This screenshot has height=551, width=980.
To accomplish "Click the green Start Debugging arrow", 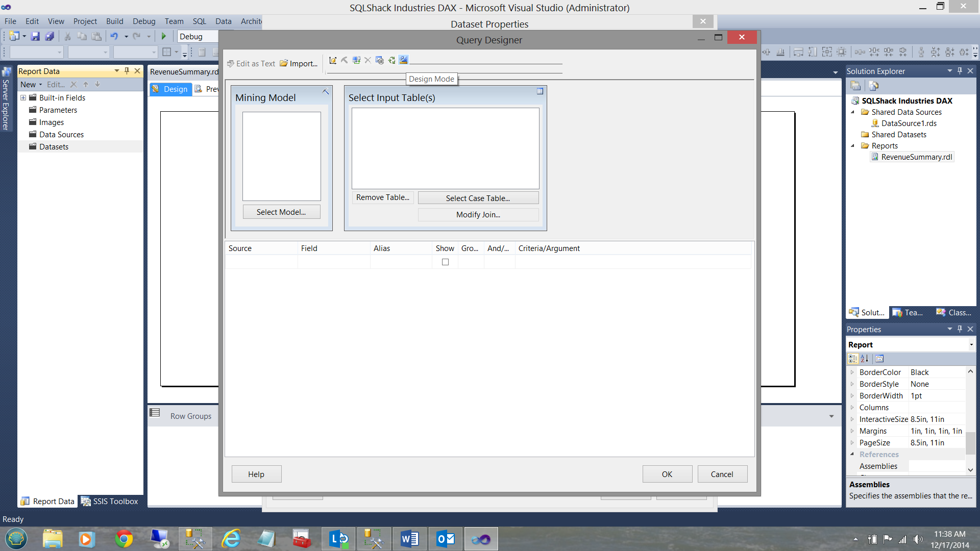I will 164,36.
